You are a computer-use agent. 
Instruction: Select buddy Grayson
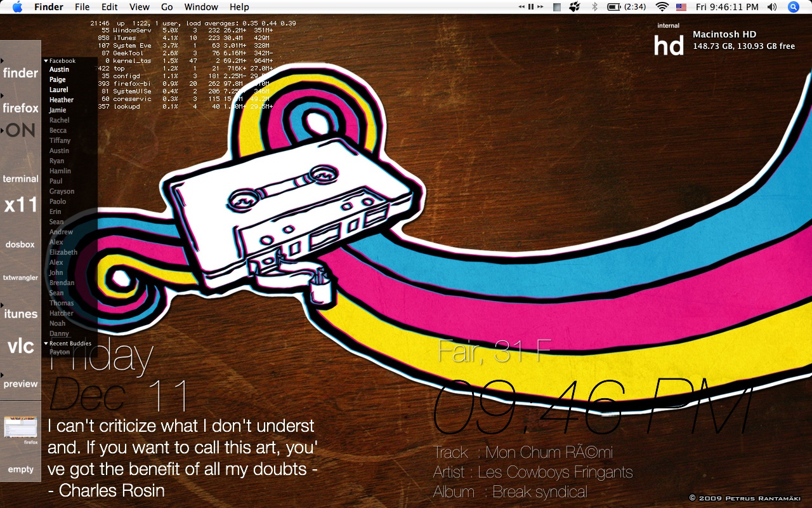pyautogui.click(x=62, y=192)
